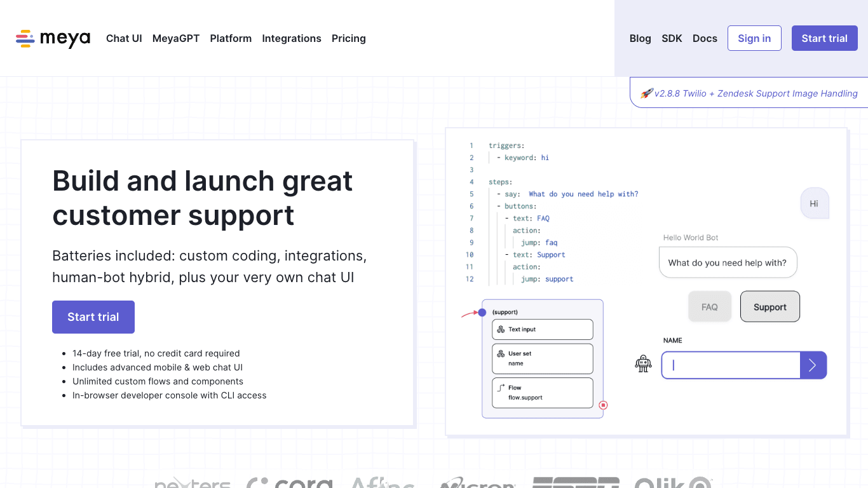Focus the NAME text input field
868x488 pixels.
coord(731,365)
